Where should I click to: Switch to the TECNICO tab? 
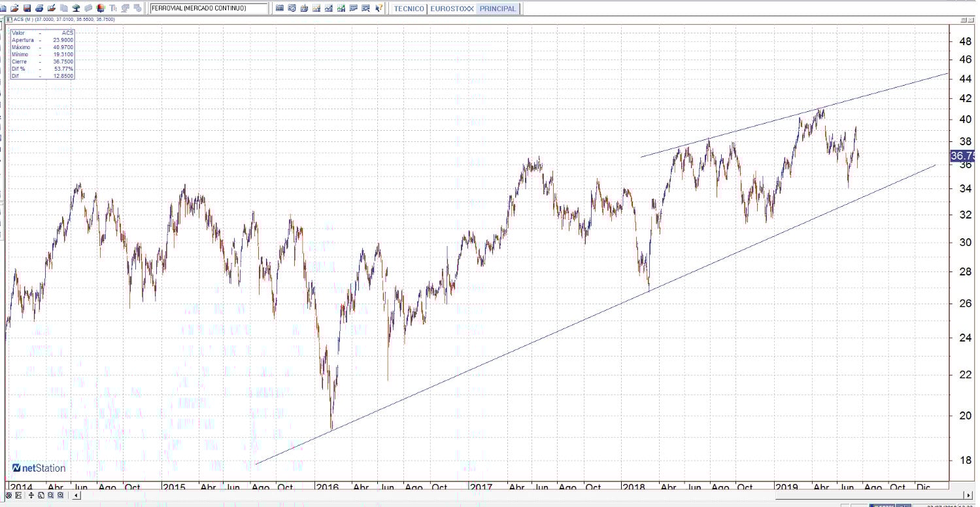pyautogui.click(x=409, y=9)
